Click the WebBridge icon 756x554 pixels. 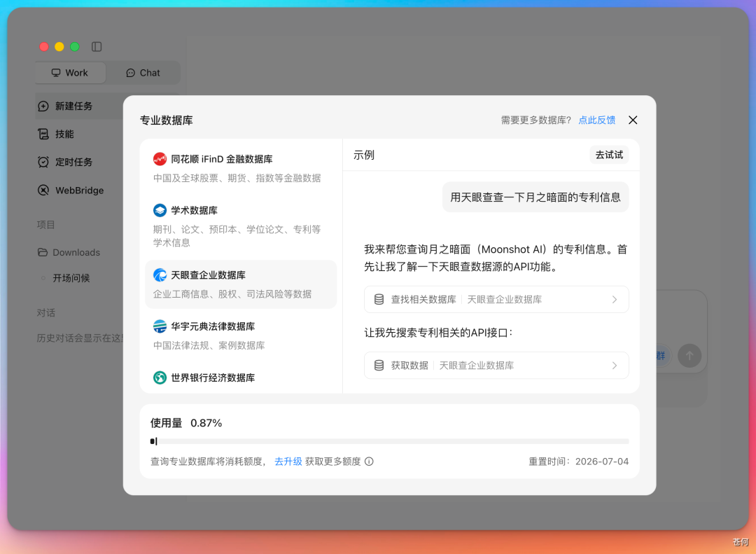point(43,190)
